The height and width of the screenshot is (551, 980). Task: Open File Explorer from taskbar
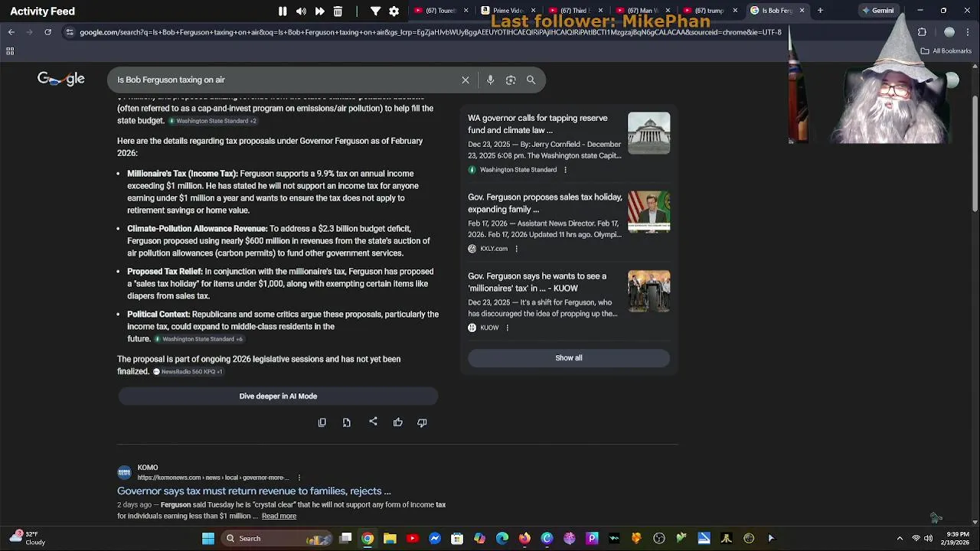point(390,539)
